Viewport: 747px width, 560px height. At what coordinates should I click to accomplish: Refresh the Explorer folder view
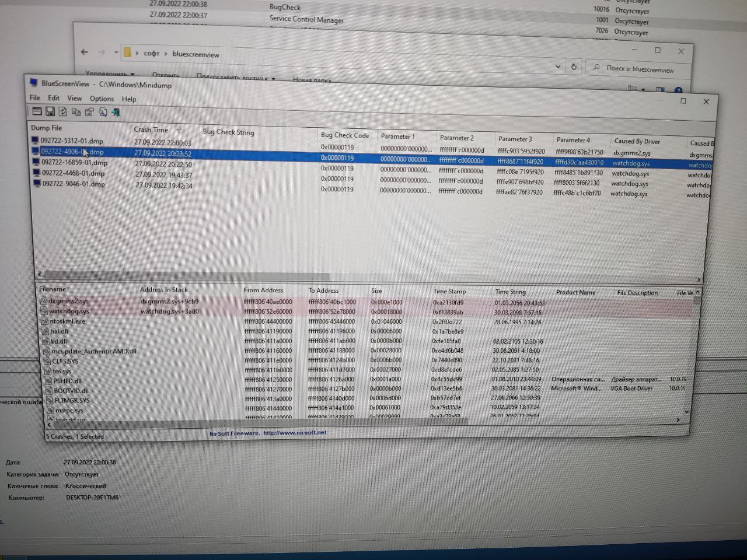pos(574,66)
